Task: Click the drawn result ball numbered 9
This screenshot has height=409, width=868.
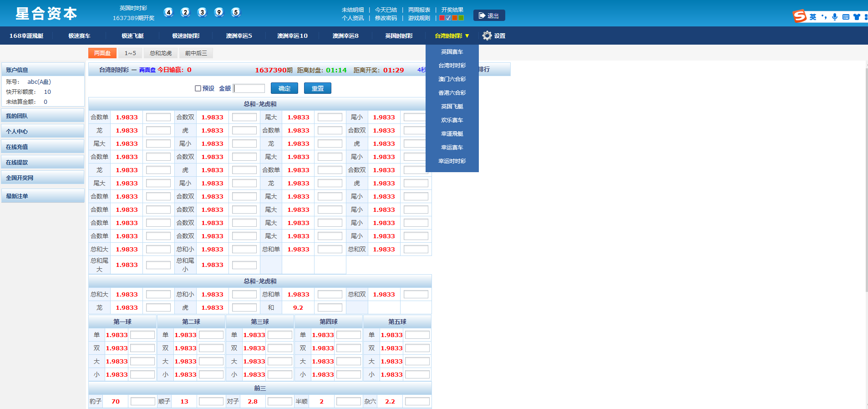Action: coord(219,12)
